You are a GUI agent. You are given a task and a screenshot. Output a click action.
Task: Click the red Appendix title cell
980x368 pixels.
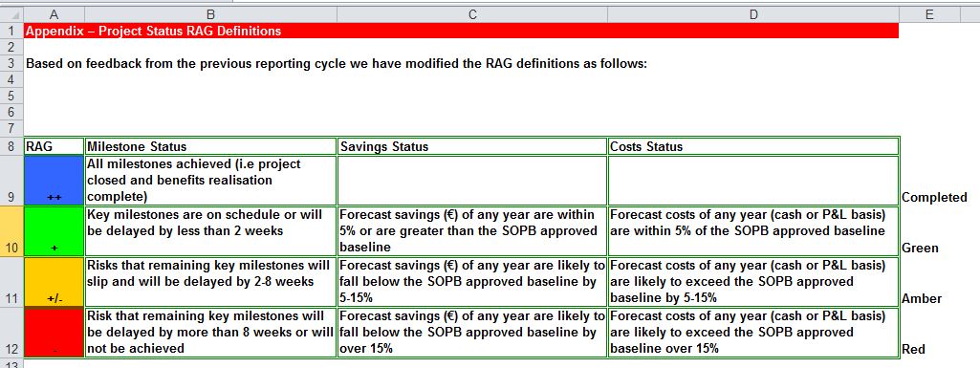click(461, 31)
